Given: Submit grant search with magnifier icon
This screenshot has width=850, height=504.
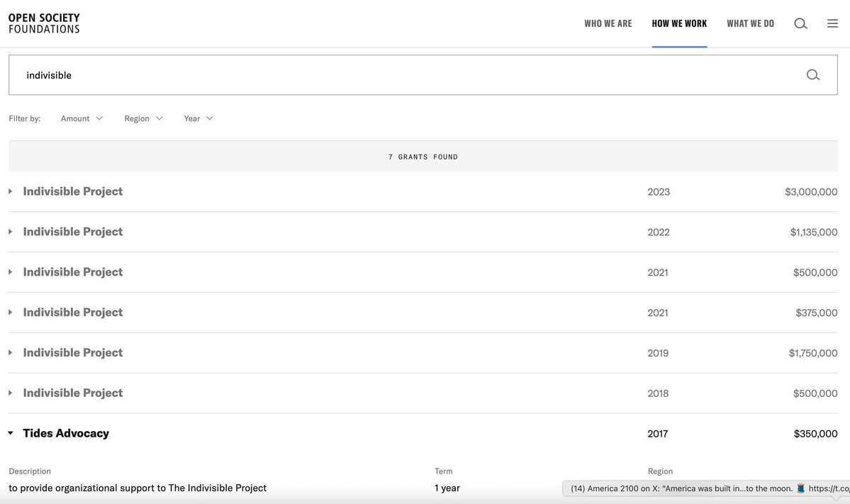Looking at the screenshot, I should tap(812, 75).
